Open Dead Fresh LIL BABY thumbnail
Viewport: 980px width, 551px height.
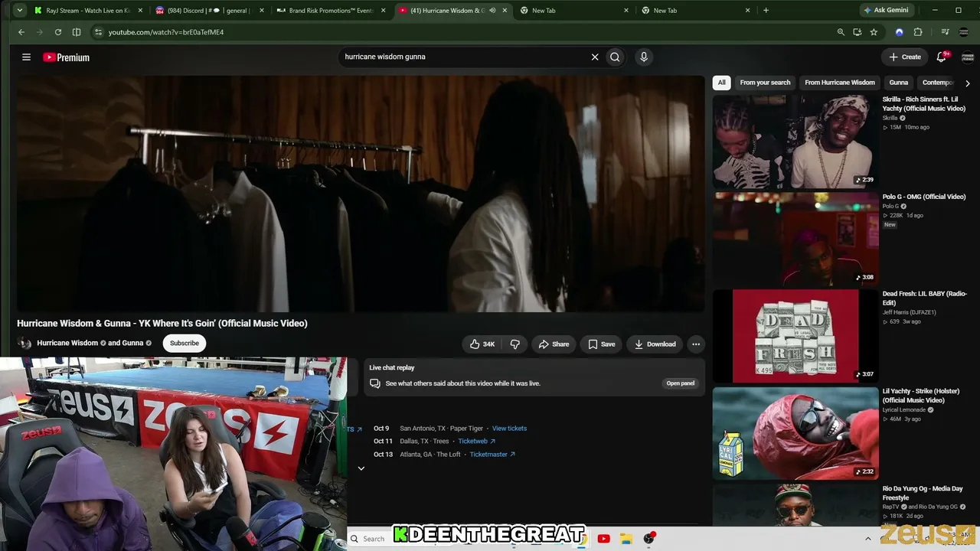click(x=795, y=336)
